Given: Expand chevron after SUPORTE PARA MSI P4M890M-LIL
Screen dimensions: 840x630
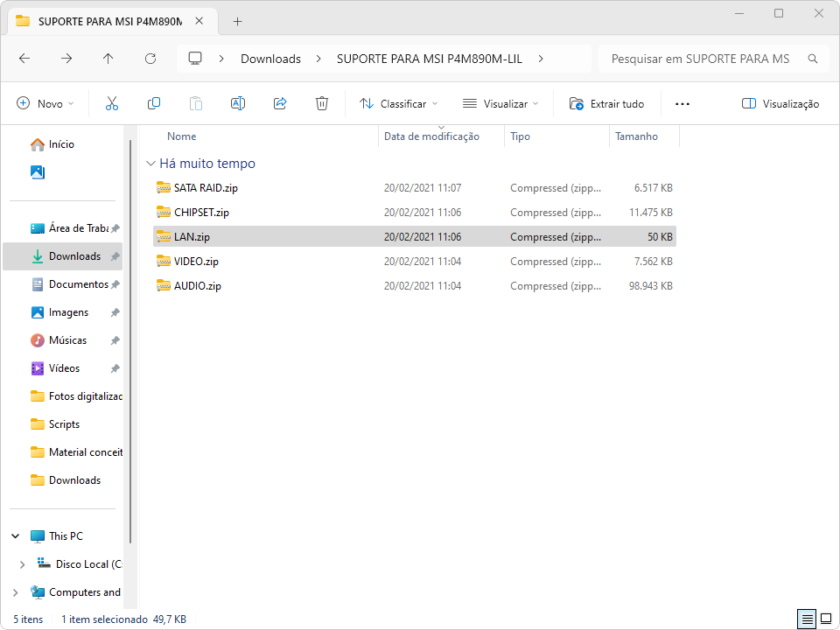Looking at the screenshot, I should coord(541,59).
